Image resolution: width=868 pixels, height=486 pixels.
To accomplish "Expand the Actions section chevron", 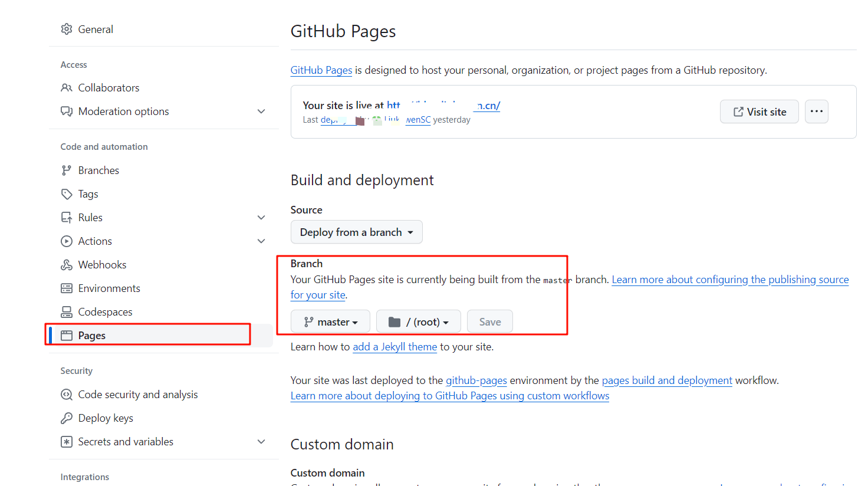I will tap(261, 241).
